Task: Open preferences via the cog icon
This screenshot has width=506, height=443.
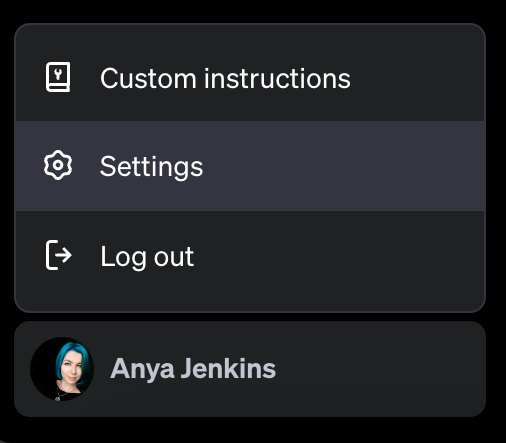Action: [58, 165]
